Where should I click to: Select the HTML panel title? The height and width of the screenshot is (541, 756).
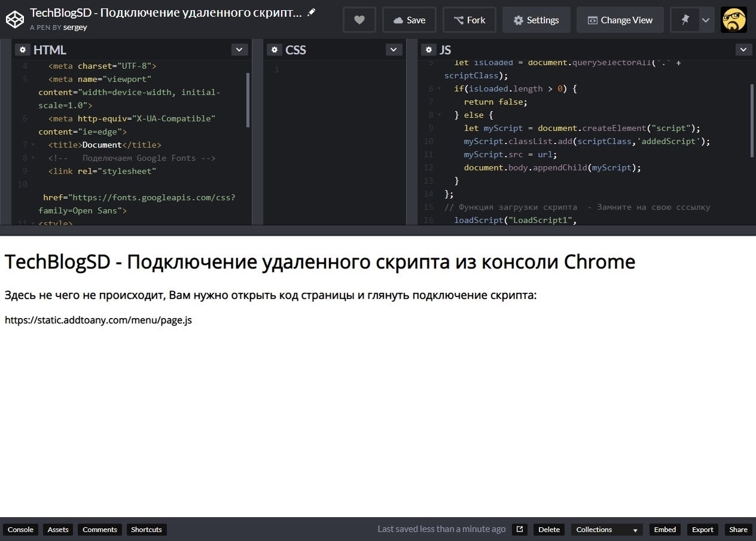tap(50, 50)
